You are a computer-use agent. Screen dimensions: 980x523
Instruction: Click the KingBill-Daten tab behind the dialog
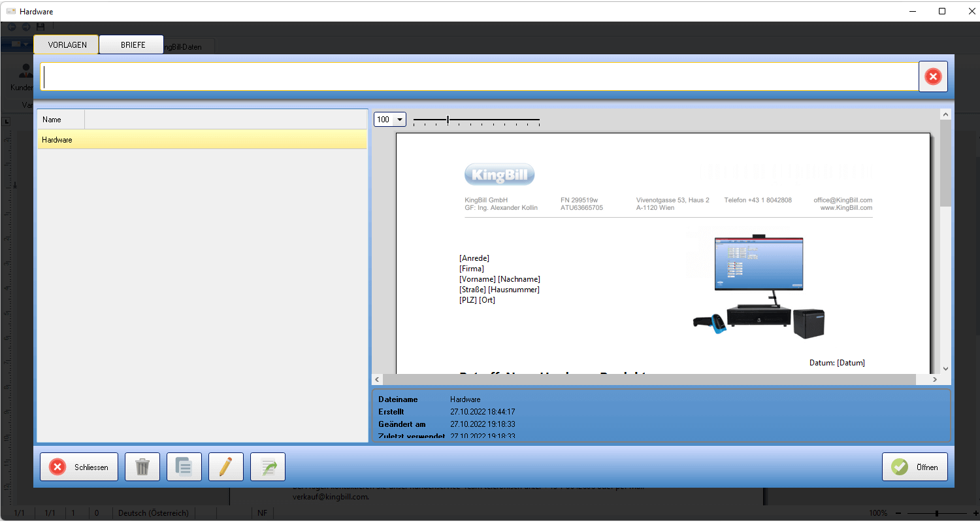click(188, 47)
